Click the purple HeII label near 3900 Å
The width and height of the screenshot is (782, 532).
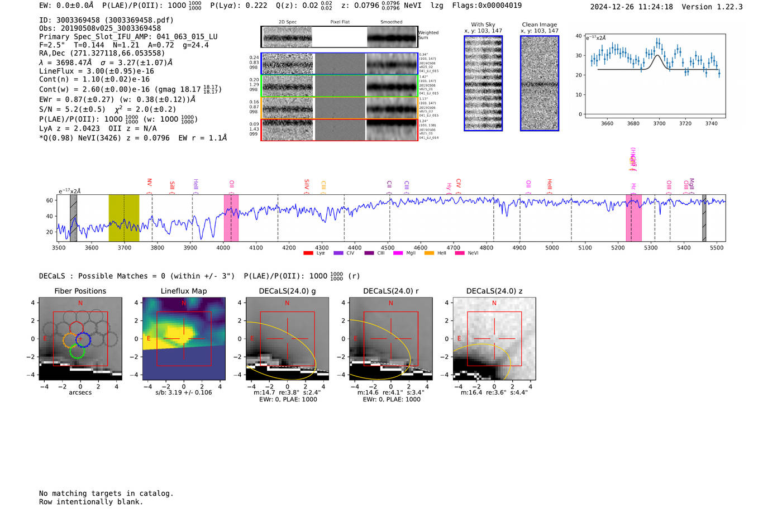tap(195, 185)
